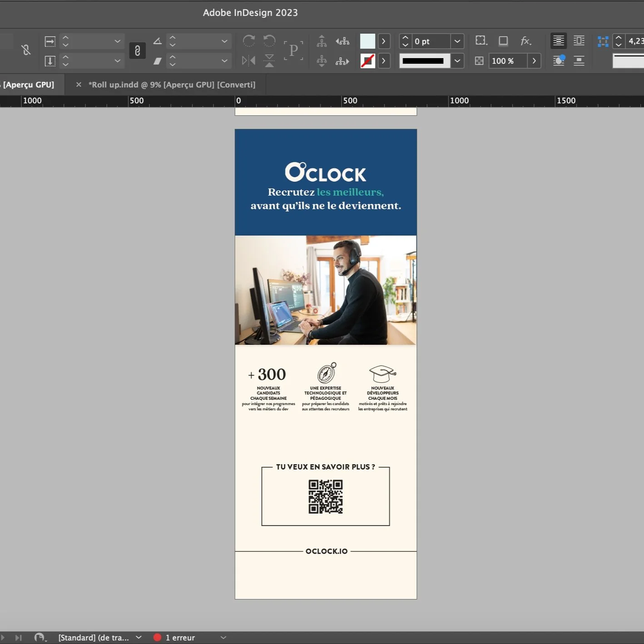The image size is (644, 644).
Task: Open the Fill color options arrow
Action: pyautogui.click(x=384, y=41)
